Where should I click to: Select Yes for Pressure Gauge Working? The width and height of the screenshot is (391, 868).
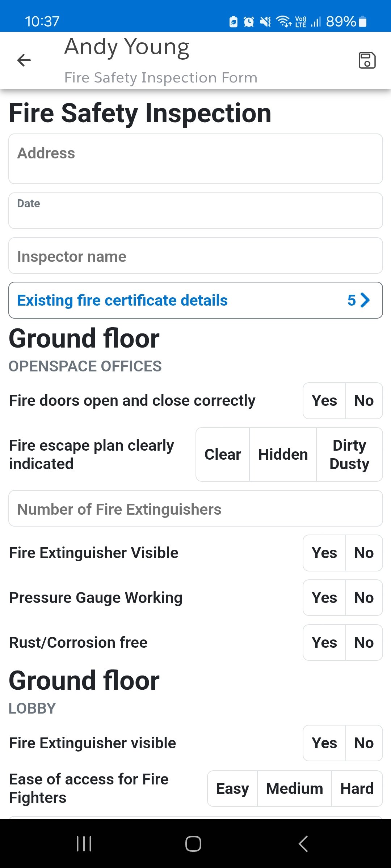click(x=324, y=598)
